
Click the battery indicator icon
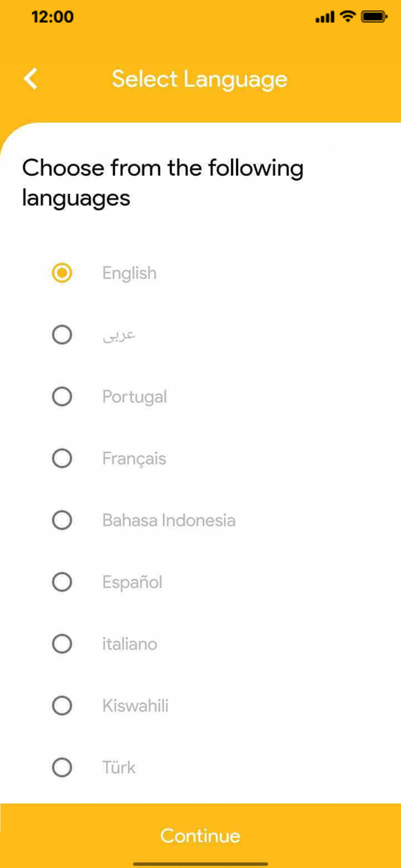(x=373, y=16)
